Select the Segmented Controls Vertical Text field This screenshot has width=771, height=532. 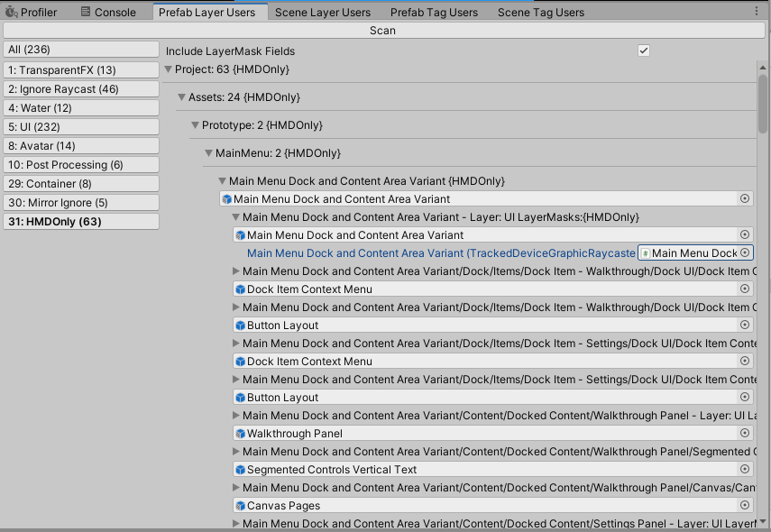pyautogui.click(x=493, y=470)
